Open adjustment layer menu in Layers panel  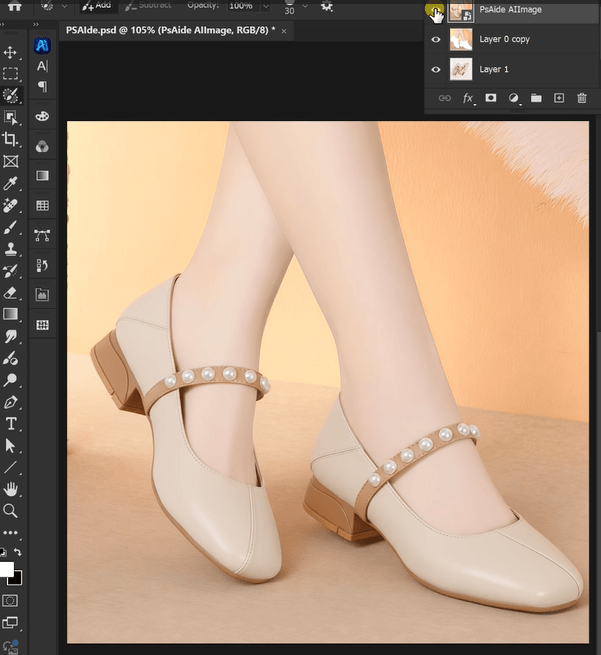coord(513,98)
